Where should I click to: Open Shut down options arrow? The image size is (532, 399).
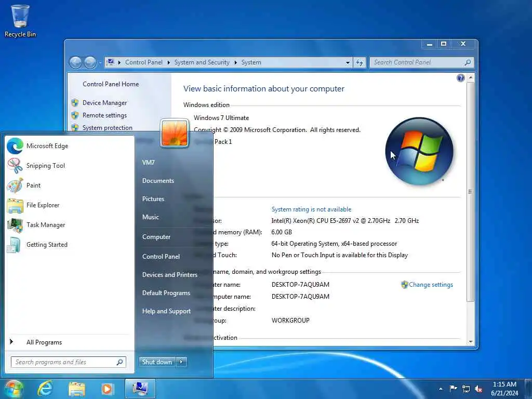(181, 362)
